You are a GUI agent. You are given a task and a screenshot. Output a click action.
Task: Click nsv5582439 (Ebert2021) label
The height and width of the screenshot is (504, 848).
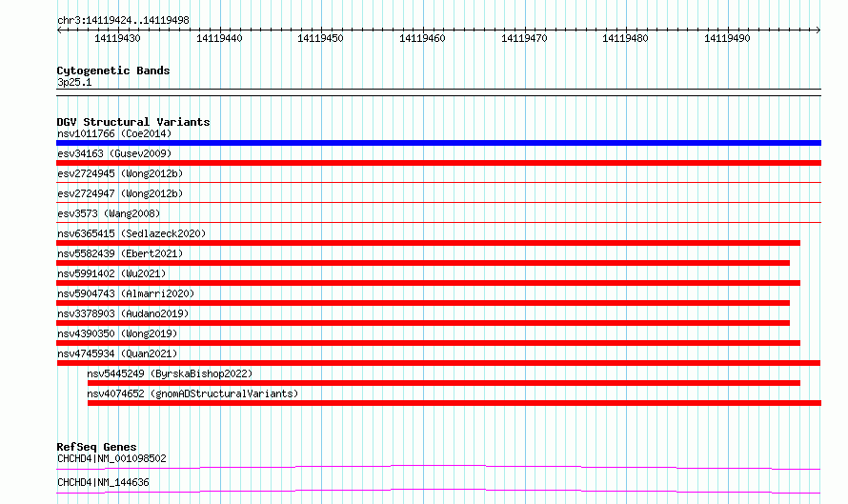click(x=120, y=253)
